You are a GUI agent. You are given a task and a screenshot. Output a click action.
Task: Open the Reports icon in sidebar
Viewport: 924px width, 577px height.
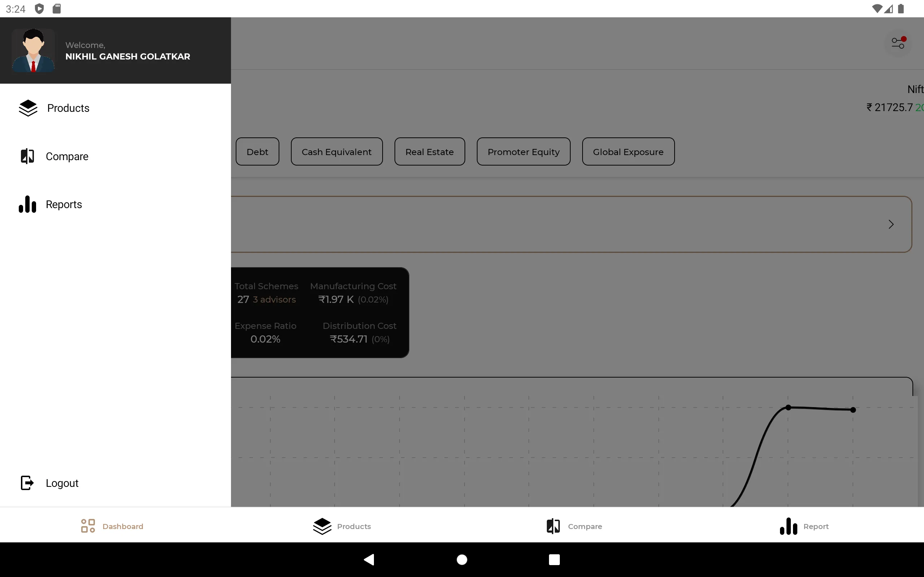pos(27,204)
